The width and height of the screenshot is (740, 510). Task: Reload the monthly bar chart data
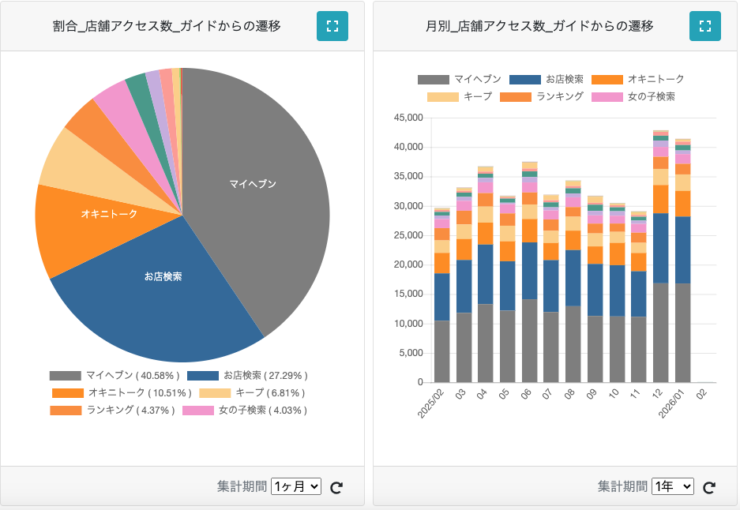(709, 487)
